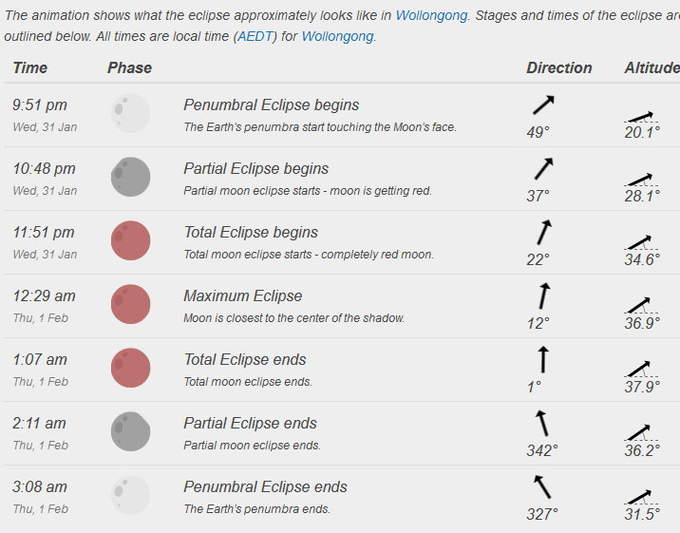Screen dimensions: 680x533
Task: Click the Time column header
Action: pos(30,68)
